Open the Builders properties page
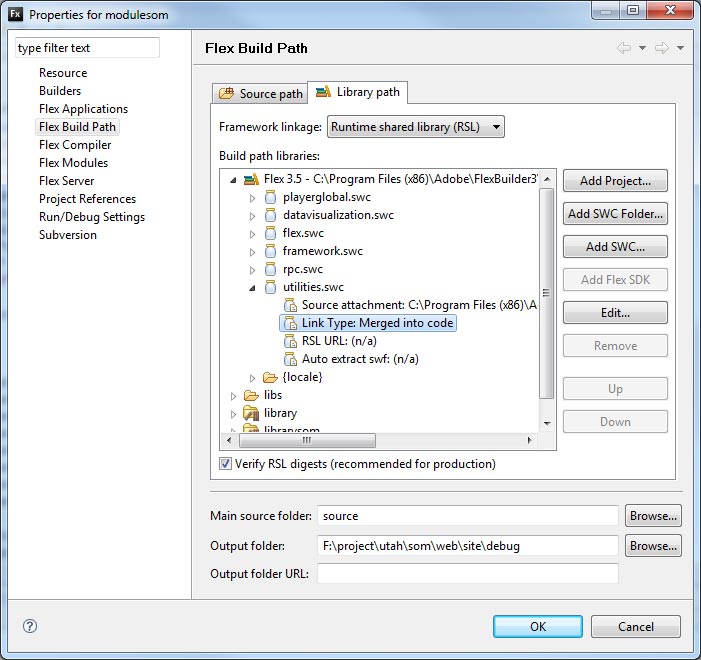 [60, 91]
